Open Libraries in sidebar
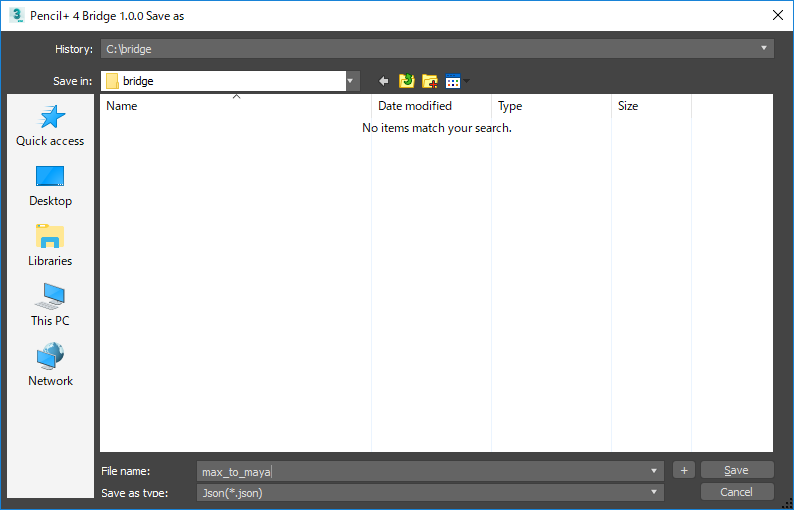The height and width of the screenshot is (510, 794). coord(50,246)
